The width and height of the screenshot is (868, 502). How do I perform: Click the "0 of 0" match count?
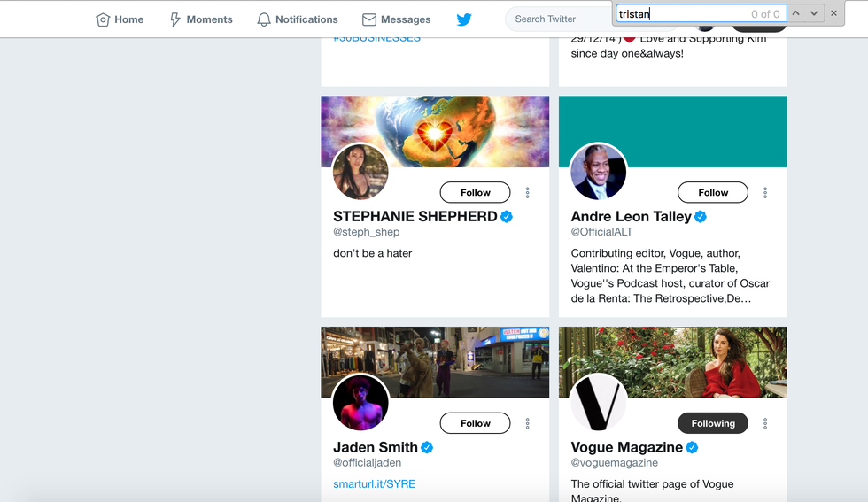pyautogui.click(x=765, y=14)
